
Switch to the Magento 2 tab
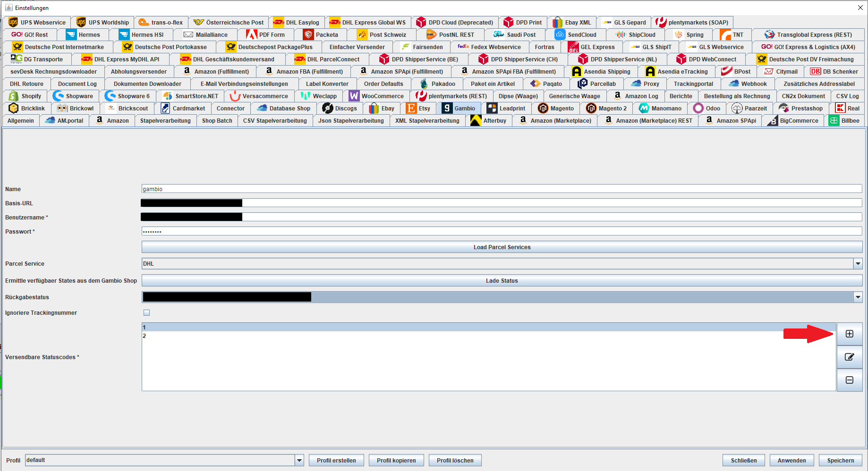pos(606,108)
